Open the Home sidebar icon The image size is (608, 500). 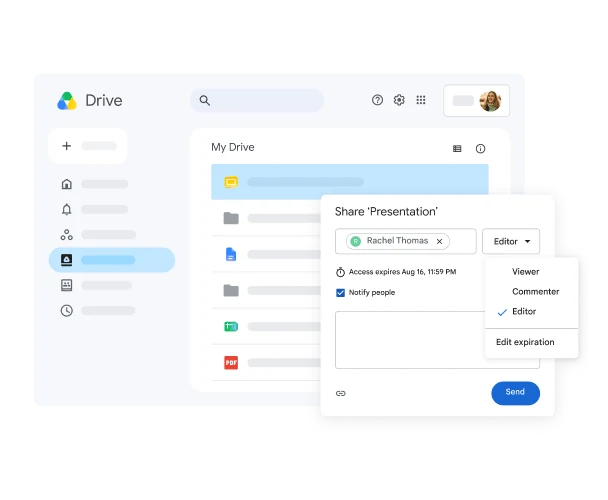pyautogui.click(x=67, y=184)
